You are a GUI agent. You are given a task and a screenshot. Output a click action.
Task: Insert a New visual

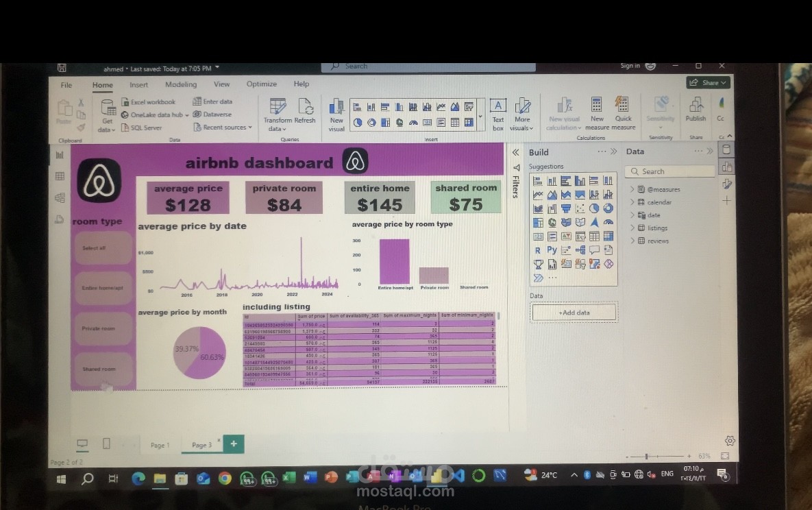[336, 114]
